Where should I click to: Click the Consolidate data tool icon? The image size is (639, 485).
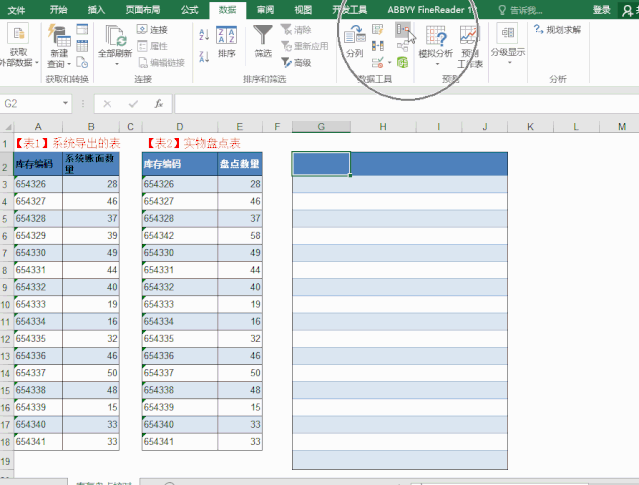point(401,30)
